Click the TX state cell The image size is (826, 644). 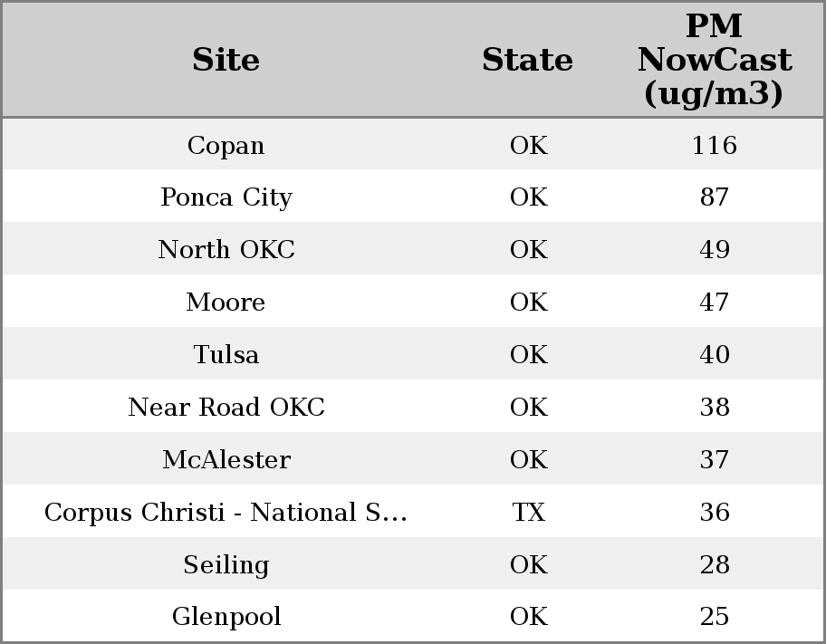pos(528,513)
